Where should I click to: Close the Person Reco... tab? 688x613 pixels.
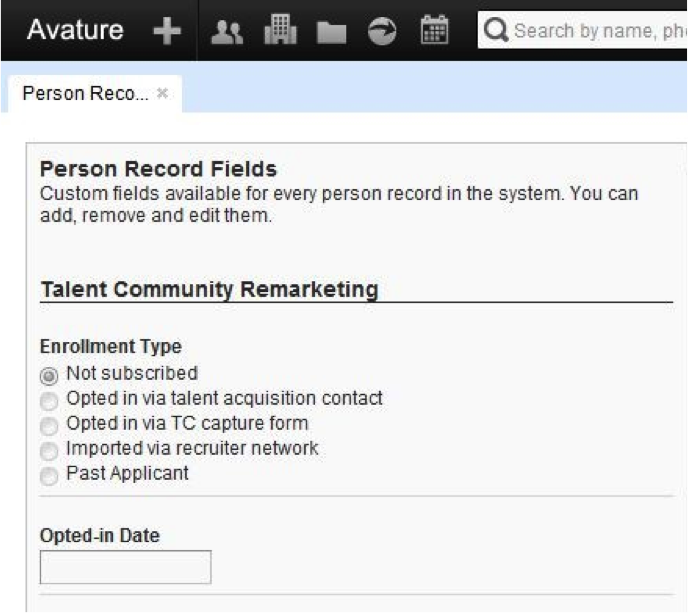coord(163,93)
